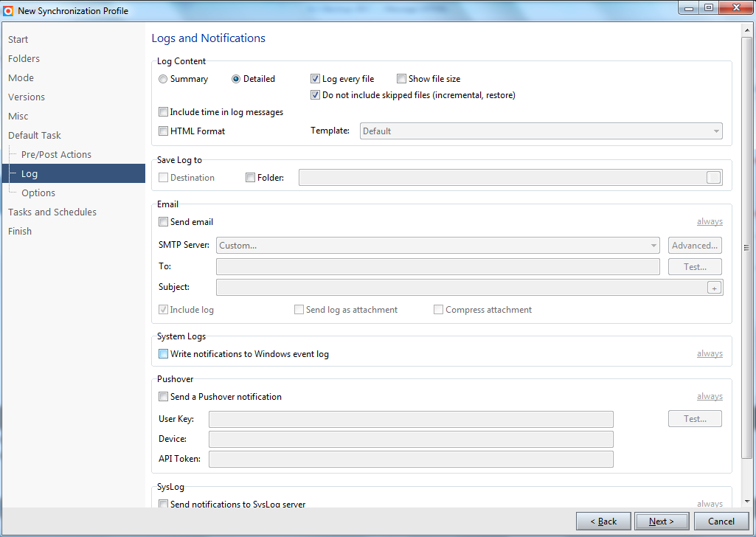Image resolution: width=756 pixels, height=537 pixels.
Task: Click the API Token field
Action: (x=411, y=459)
